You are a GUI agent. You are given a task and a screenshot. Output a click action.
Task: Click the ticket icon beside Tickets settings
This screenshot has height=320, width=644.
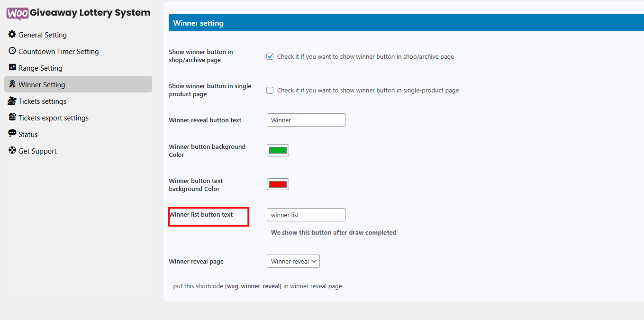(12, 101)
